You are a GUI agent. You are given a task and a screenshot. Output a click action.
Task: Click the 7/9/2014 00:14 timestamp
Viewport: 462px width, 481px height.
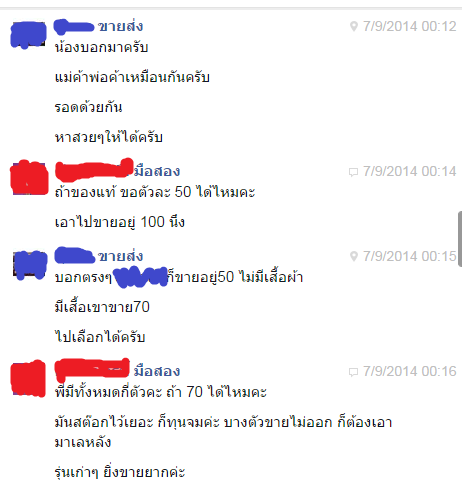410,171
